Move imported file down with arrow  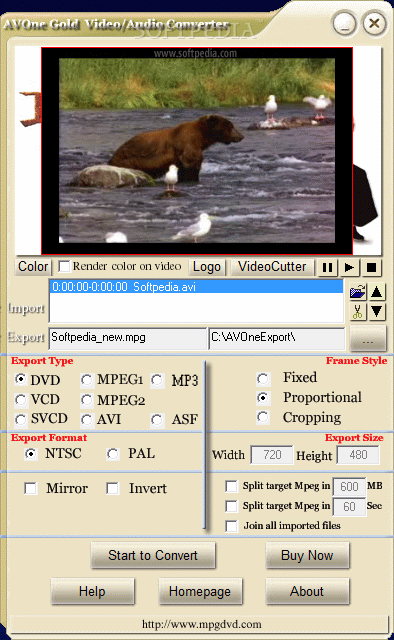click(x=377, y=311)
